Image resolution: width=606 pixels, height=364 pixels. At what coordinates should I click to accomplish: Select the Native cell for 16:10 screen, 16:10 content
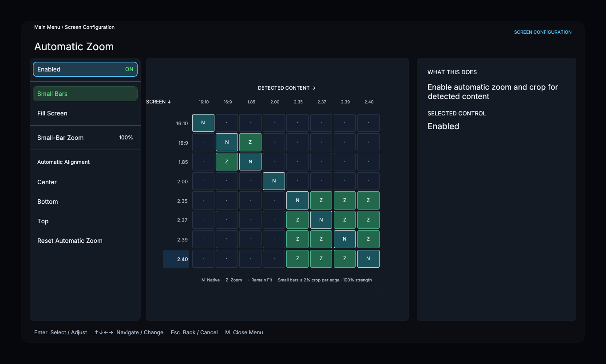203,123
